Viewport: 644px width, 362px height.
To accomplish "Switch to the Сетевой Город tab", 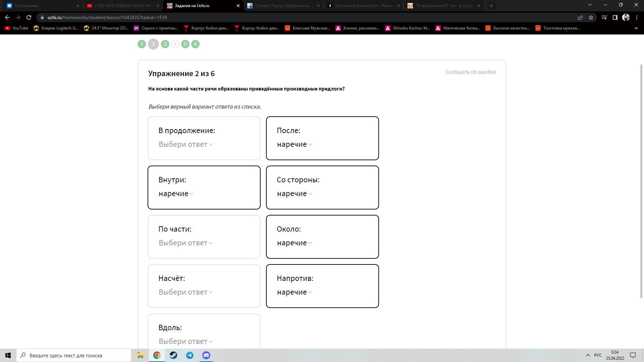I will (x=283, y=6).
